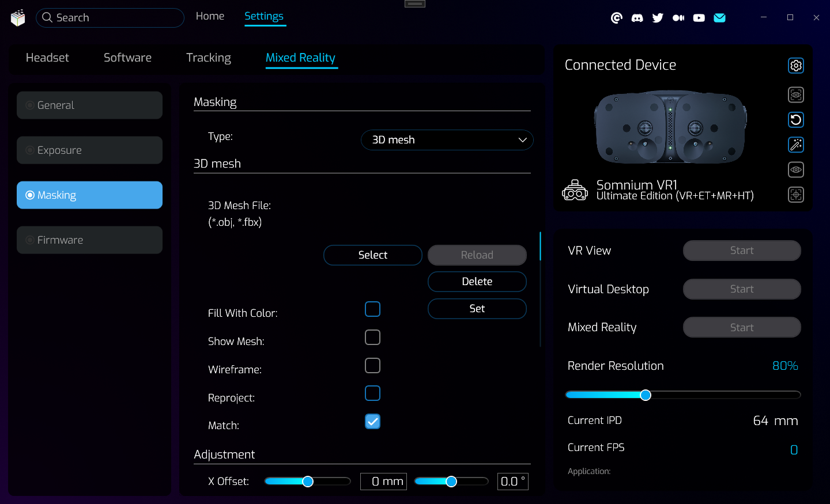Click the settings panel vertical scrollbar
The image size is (830, 504).
click(540, 288)
